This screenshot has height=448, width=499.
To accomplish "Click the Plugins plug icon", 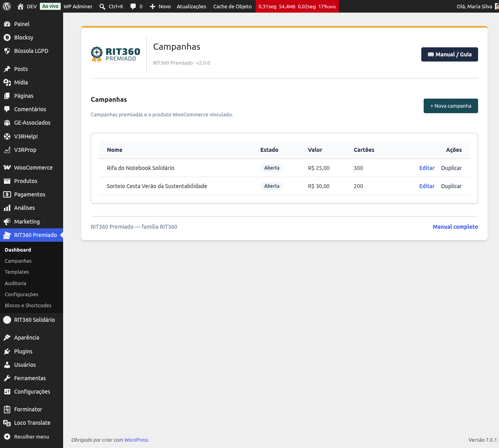I will click(x=7, y=351).
